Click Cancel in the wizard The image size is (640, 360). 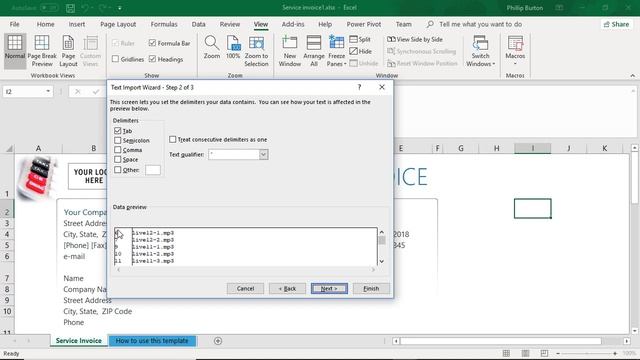(245, 289)
